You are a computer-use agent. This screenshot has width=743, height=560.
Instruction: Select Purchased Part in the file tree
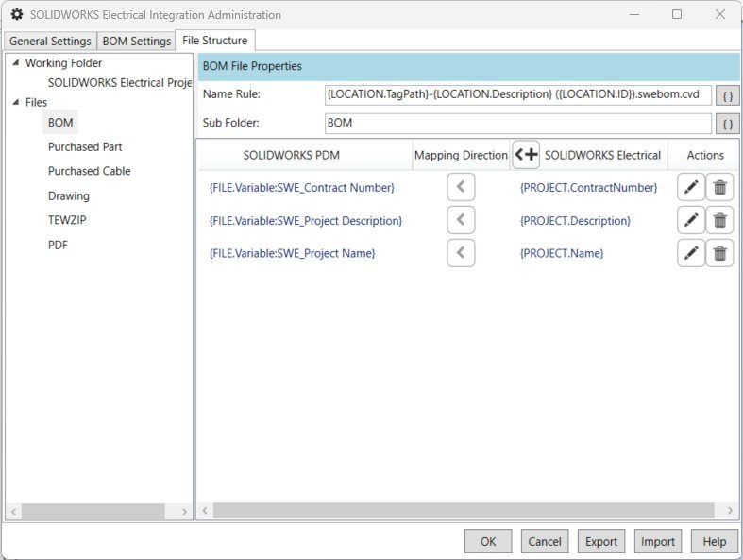tap(85, 147)
